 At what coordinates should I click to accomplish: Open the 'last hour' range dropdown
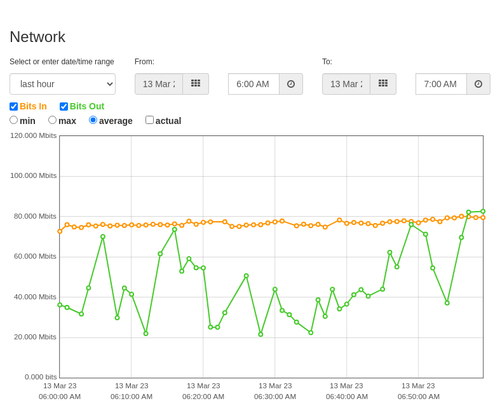tap(63, 84)
